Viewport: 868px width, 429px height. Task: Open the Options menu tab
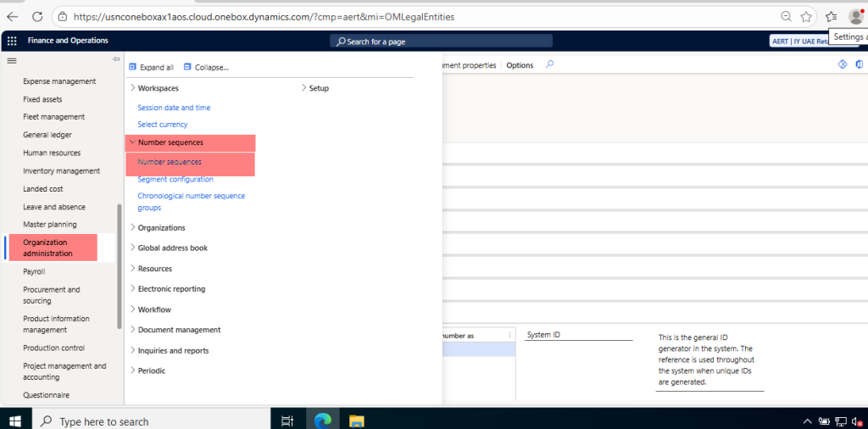[x=520, y=65]
